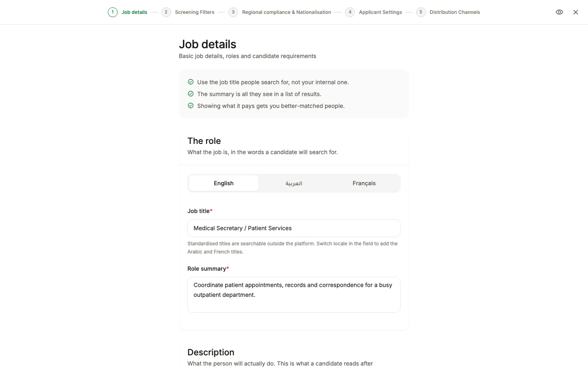Close the job creation wizard
588x368 pixels.
576,12
